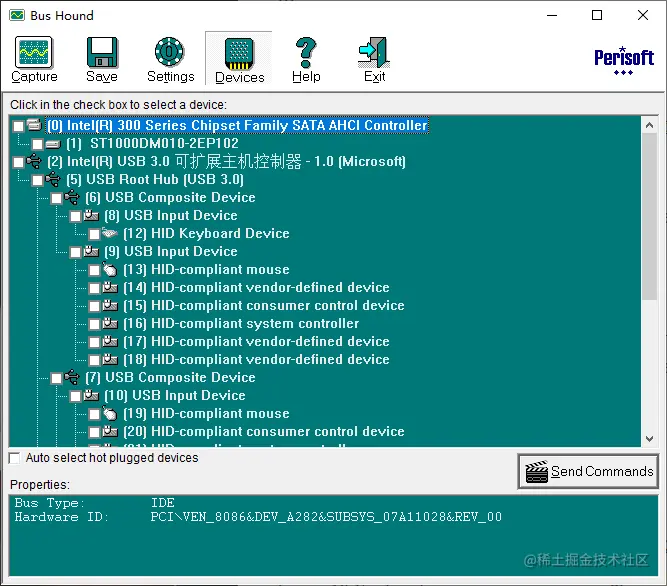
Task: Click the Exit door icon
Action: pyautogui.click(x=374, y=52)
